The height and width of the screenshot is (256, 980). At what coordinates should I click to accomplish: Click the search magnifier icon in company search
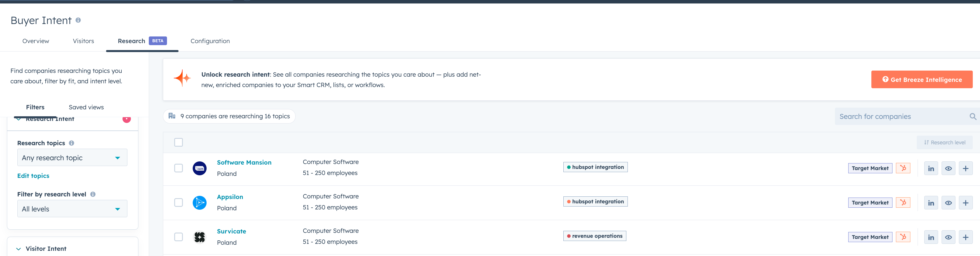point(973,117)
